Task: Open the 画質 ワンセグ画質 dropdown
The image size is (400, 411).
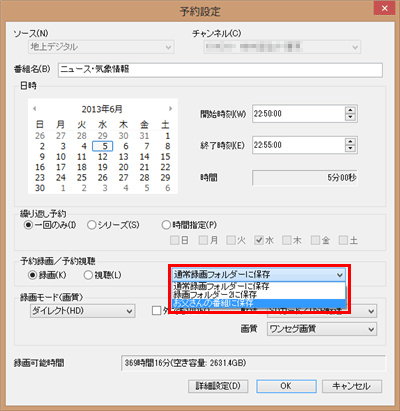Action: [x=322, y=329]
